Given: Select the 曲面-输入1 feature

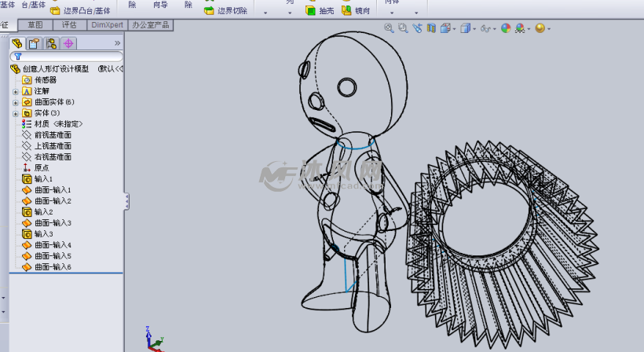Looking at the screenshot, I should [53, 190].
